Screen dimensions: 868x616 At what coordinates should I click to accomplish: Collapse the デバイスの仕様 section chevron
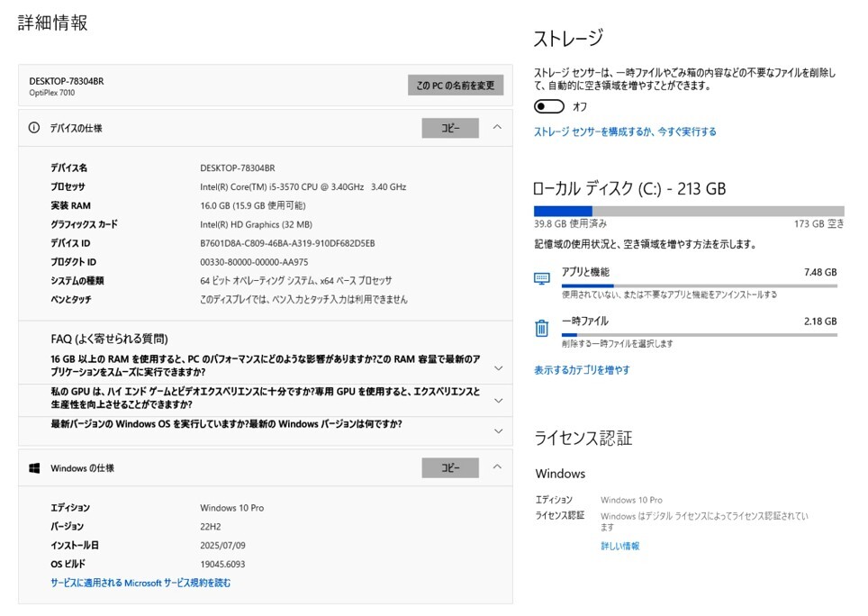tap(497, 127)
